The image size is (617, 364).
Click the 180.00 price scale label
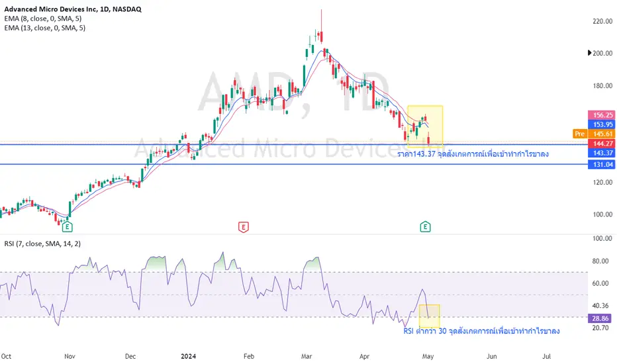pos(602,86)
